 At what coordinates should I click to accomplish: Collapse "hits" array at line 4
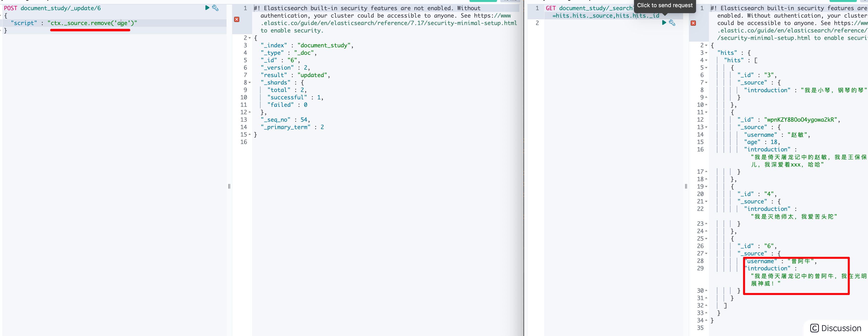click(706, 60)
